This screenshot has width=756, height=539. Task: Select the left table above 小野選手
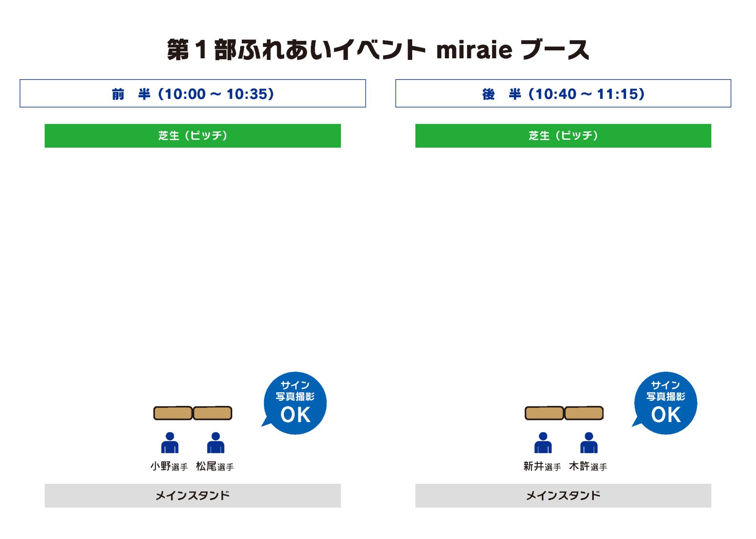[173, 413]
